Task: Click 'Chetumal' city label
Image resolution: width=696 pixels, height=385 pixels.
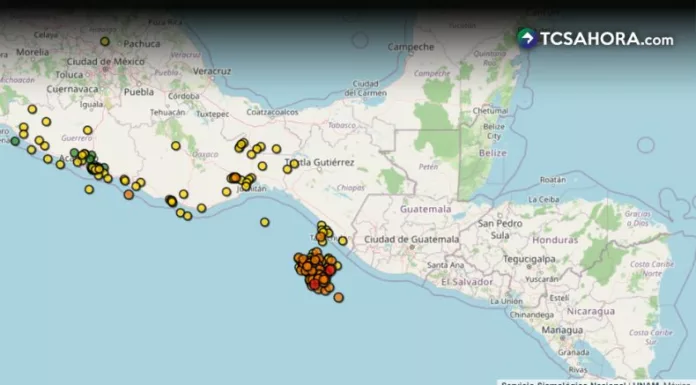Action: pos(490,111)
